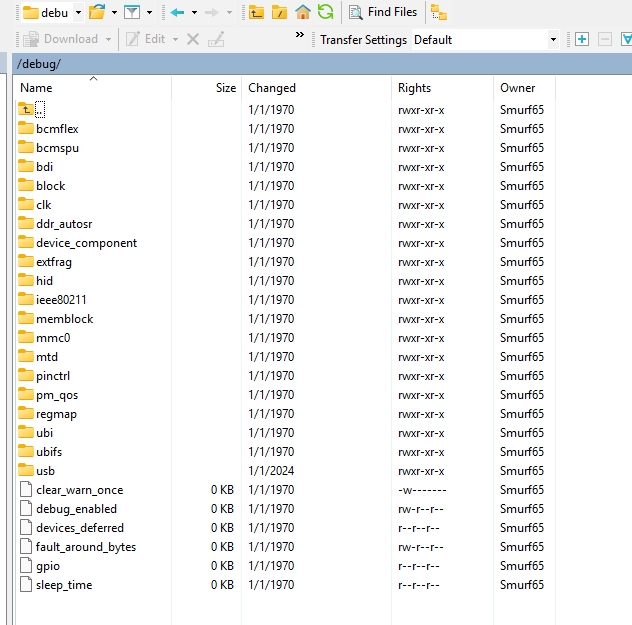Click the plus select files icon
The width and height of the screenshot is (632, 625).
(x=582, y=39)
